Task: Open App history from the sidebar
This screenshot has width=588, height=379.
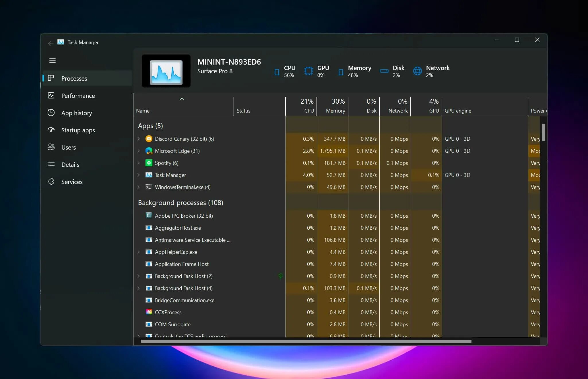Action: [76, 113]
